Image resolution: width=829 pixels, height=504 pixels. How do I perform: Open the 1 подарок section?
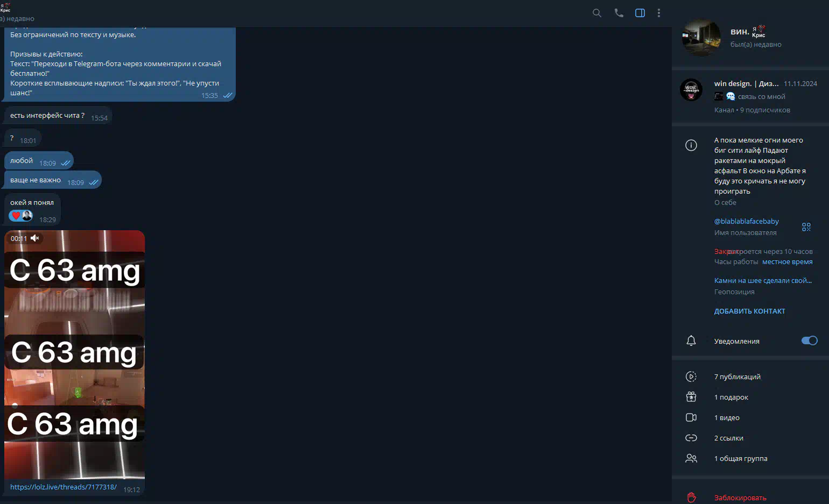click(731, 397)
